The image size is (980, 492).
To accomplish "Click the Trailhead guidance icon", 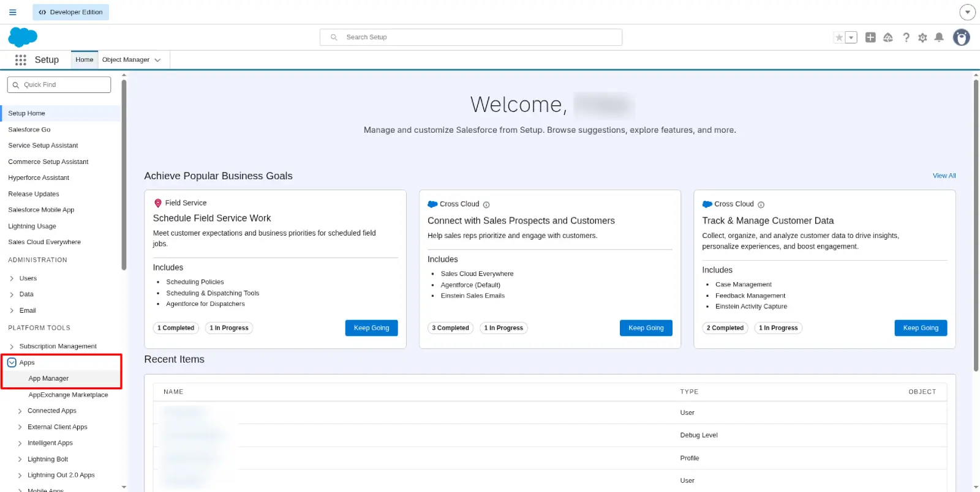I will point(888,37).
